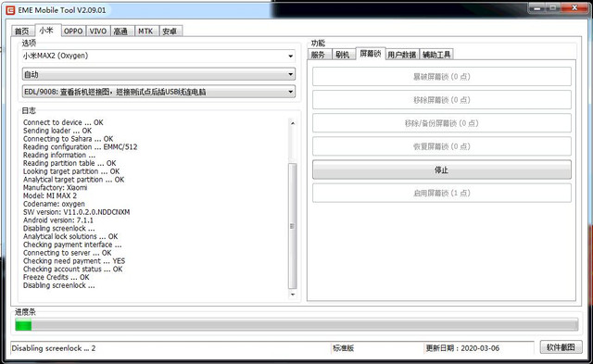Switch to the VIVO tab
Image resolution: width=593 pixels, height=364 pixels.
coord(98,31)
